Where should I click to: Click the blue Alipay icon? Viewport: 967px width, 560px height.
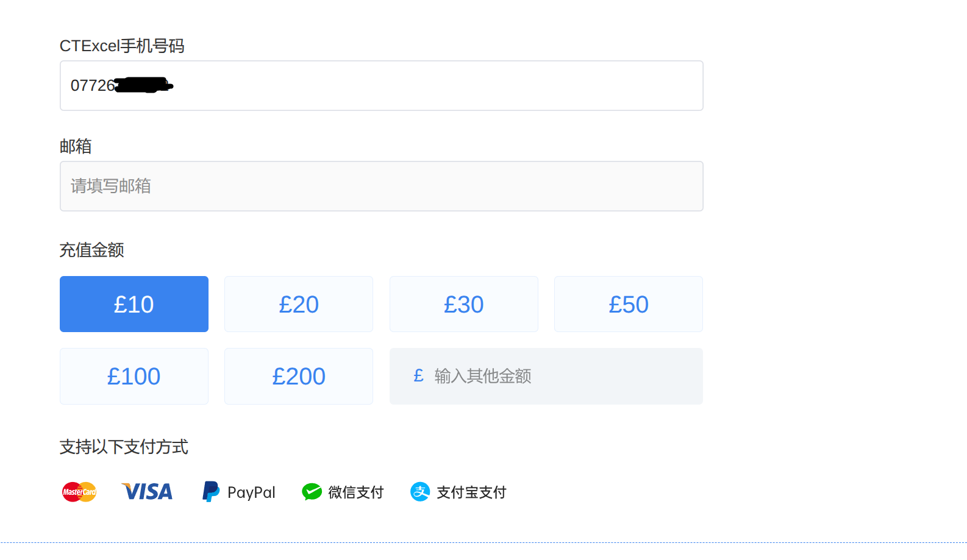coord(420,492)
